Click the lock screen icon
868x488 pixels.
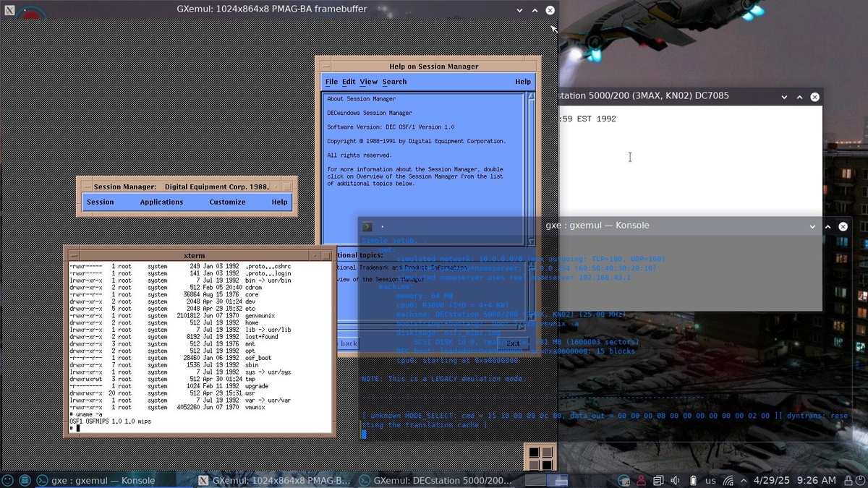(848, 480)
